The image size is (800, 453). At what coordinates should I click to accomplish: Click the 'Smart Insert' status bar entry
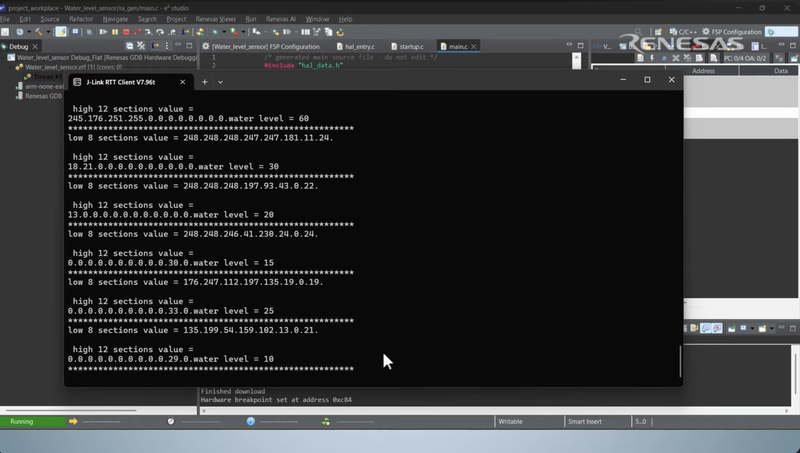585,421
